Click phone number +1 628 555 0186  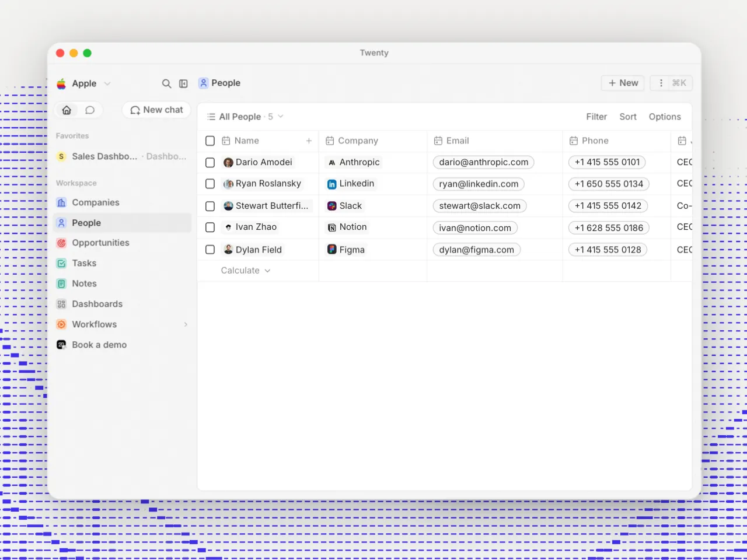click(x=609, y=228)
